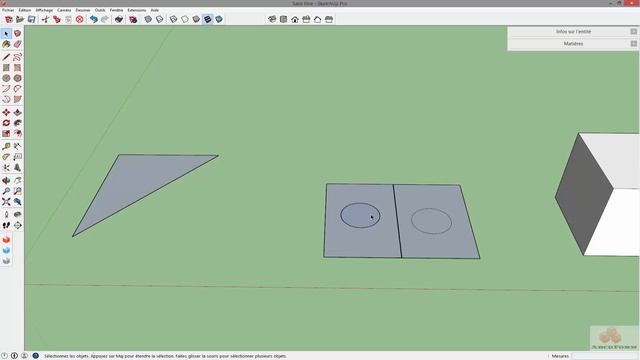Open the Fichier menu
Image resolution: width=640 pixels, height=360 pixels.
[8, 10]
